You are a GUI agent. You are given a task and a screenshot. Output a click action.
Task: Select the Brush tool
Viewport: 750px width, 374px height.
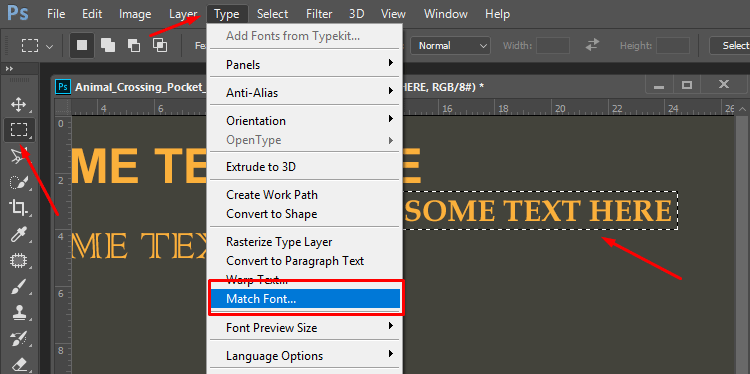(x=19, y=287)
